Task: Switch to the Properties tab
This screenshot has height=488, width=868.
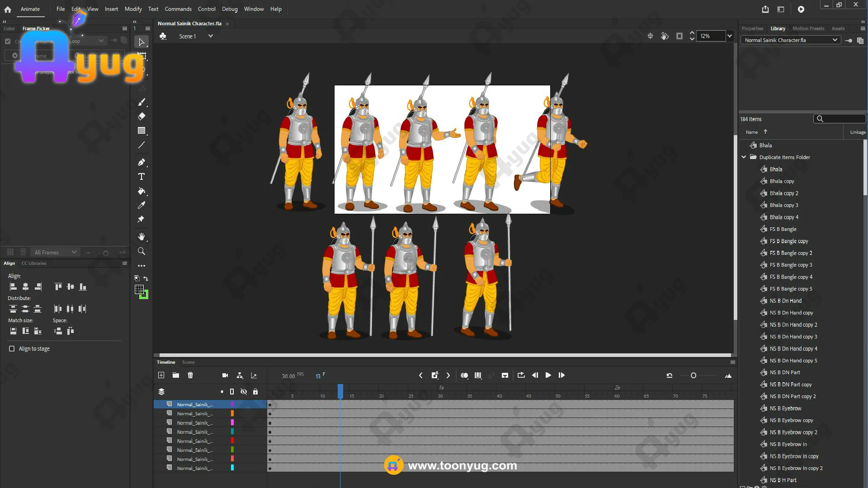Action: [752, 28]
